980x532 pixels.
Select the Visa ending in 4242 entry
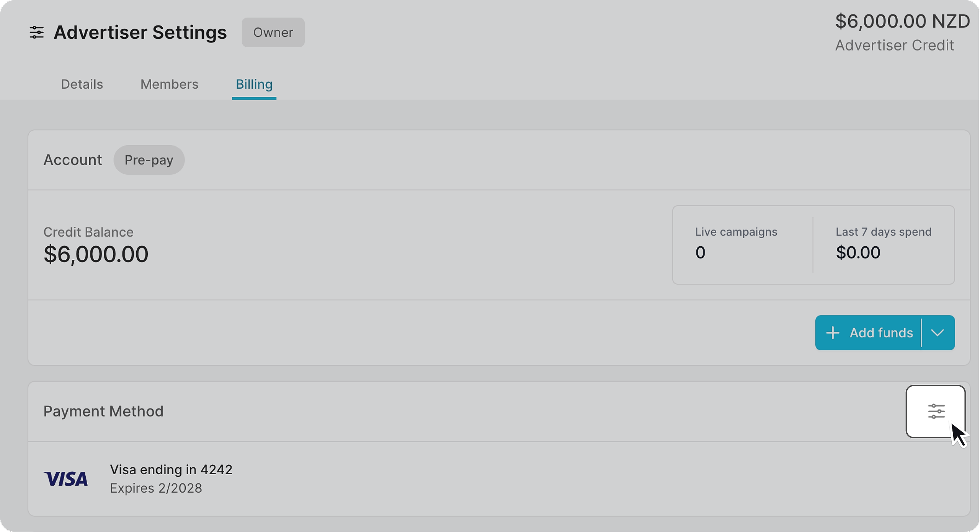click(x=171, y=470)
